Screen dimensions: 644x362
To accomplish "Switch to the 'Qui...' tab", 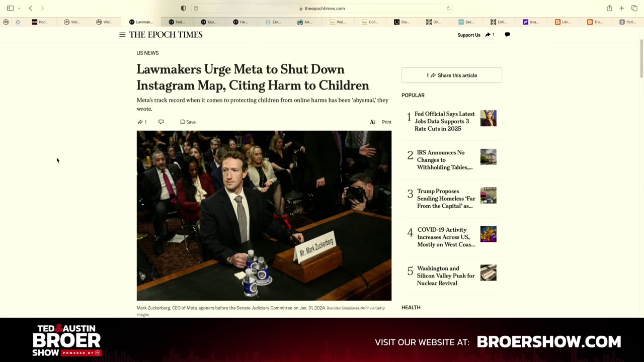I will 209,22.
